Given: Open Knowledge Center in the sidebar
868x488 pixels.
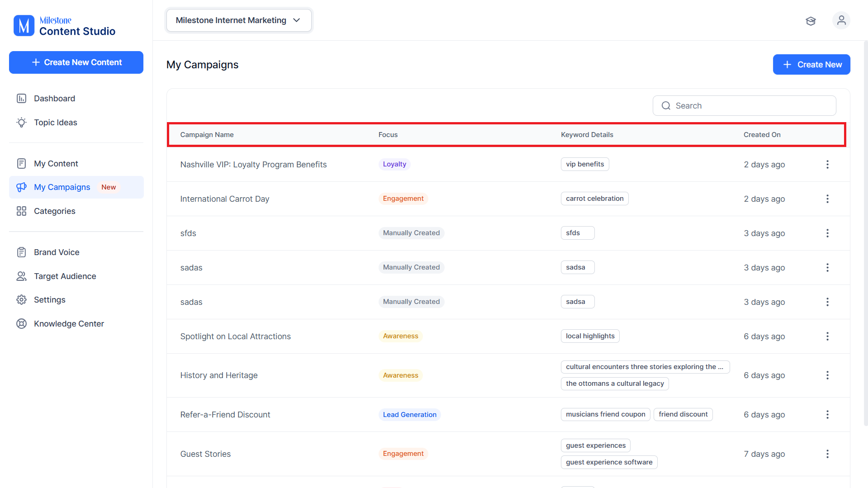Looking at the screenshot, I should tap(76, 324).
